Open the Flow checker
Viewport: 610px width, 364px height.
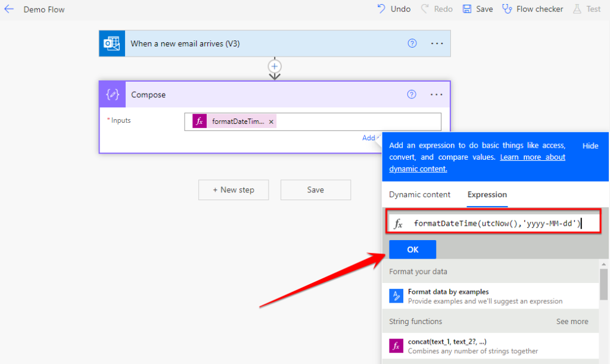(533, 9)
